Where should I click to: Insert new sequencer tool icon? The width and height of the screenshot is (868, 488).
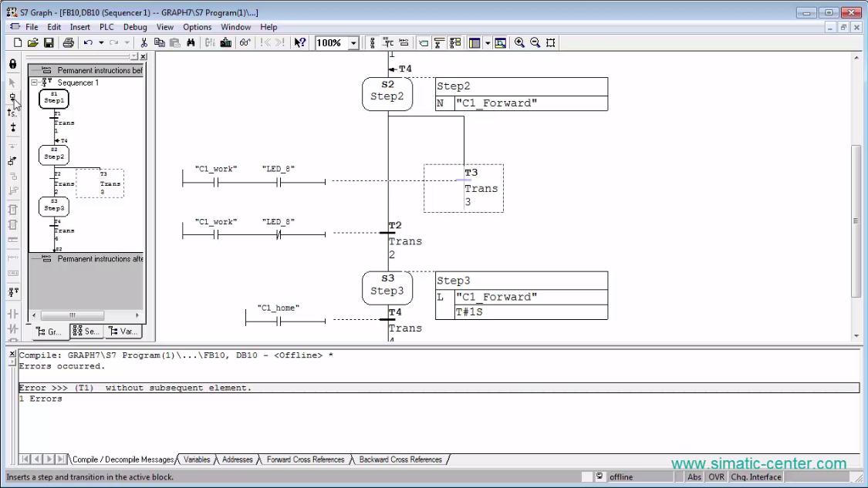tap(13, 292)
